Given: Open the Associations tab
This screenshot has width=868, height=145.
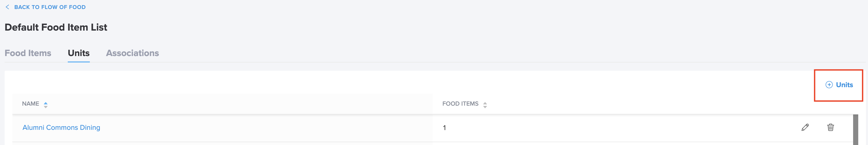Looking at the screenshot, I should [x=132, y=53].
